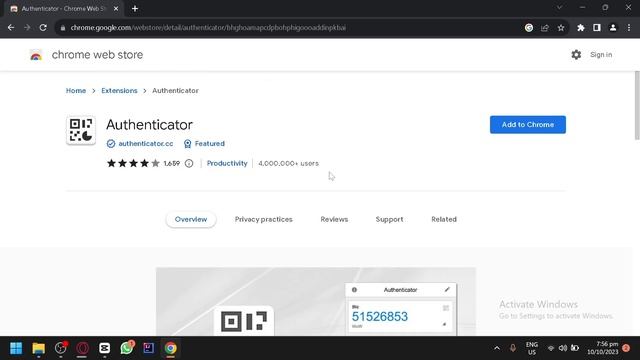Click the Featured badge

[x=204, y=144]
